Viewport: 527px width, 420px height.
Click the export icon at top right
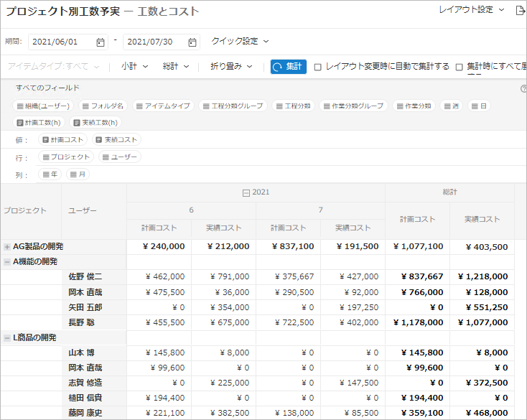(521, 11)
